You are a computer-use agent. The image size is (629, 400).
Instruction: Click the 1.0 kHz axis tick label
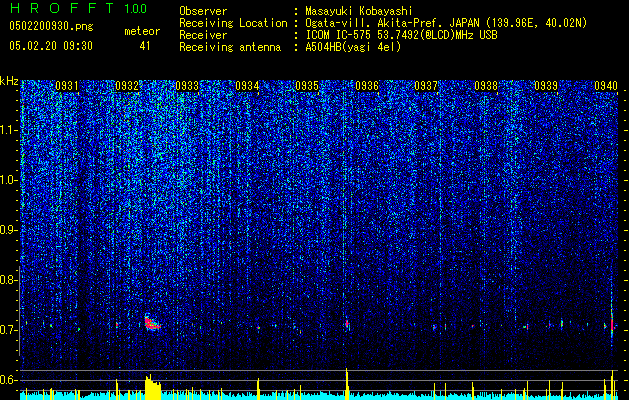[9, 180]
